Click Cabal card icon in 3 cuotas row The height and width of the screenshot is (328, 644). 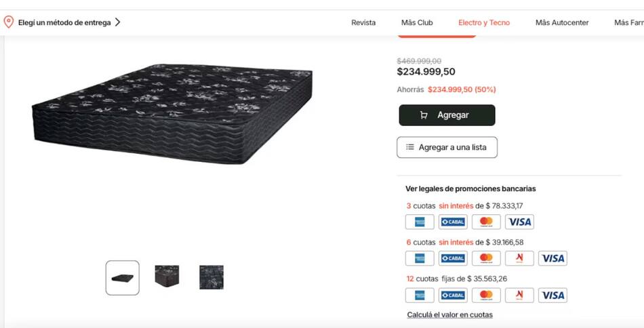coord(453,222)
